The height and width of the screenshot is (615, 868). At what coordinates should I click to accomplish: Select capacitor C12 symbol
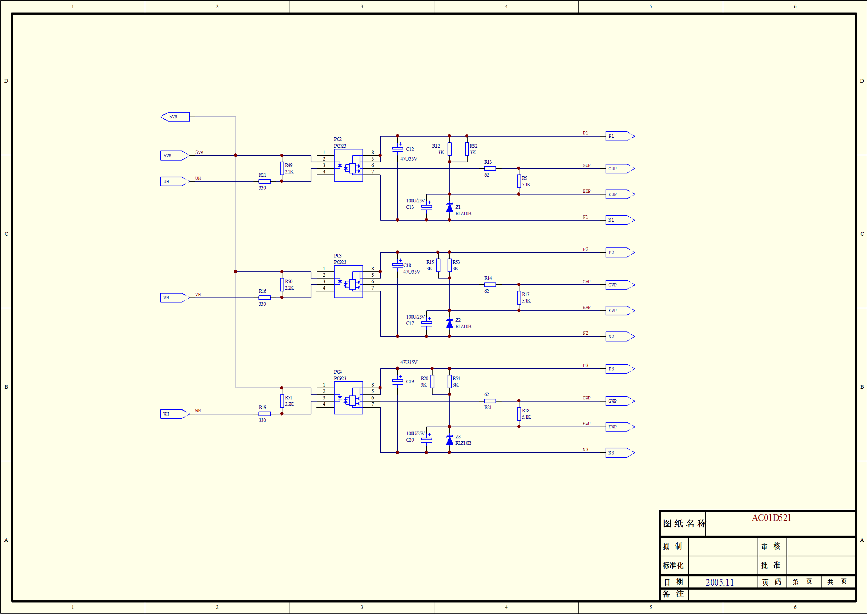point(398,149)
